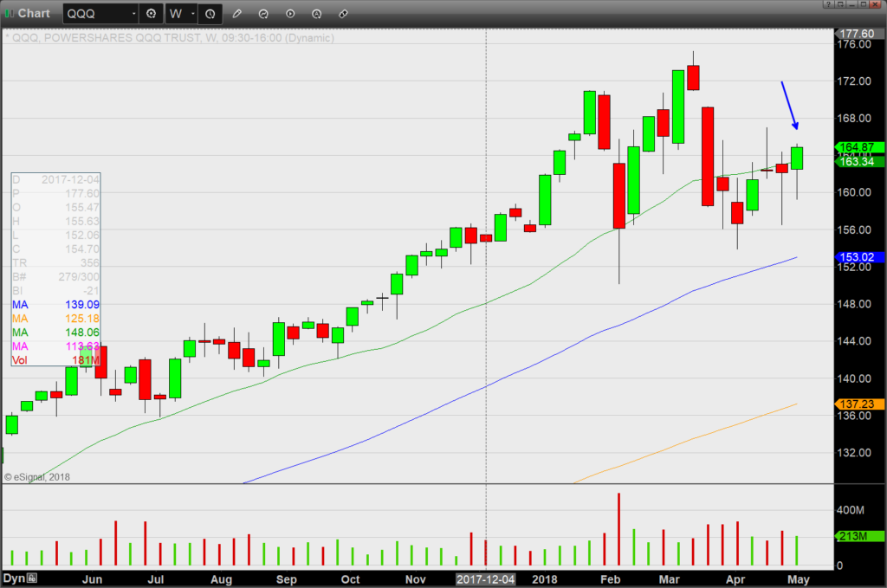Click the orange MA 125.18 value in data window
Image resolution: width=887 pixels, height=588 pixels.
[82, 319]
